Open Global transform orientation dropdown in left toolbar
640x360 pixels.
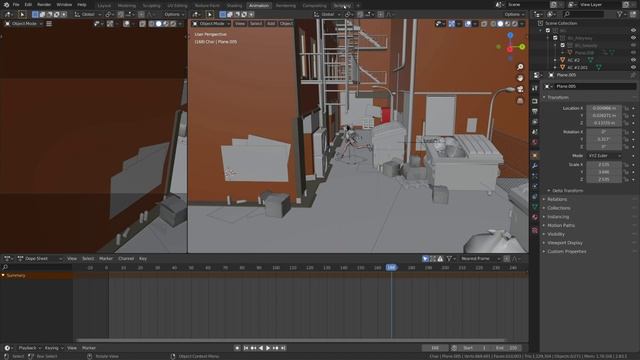click(88, 14)
